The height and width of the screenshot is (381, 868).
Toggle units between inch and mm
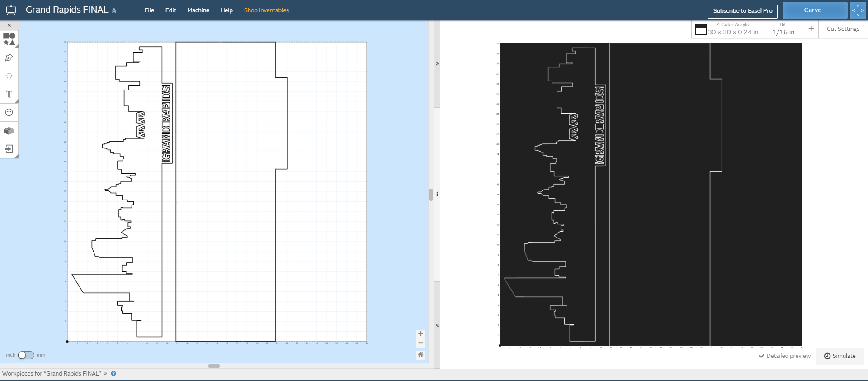coord(26,355)
